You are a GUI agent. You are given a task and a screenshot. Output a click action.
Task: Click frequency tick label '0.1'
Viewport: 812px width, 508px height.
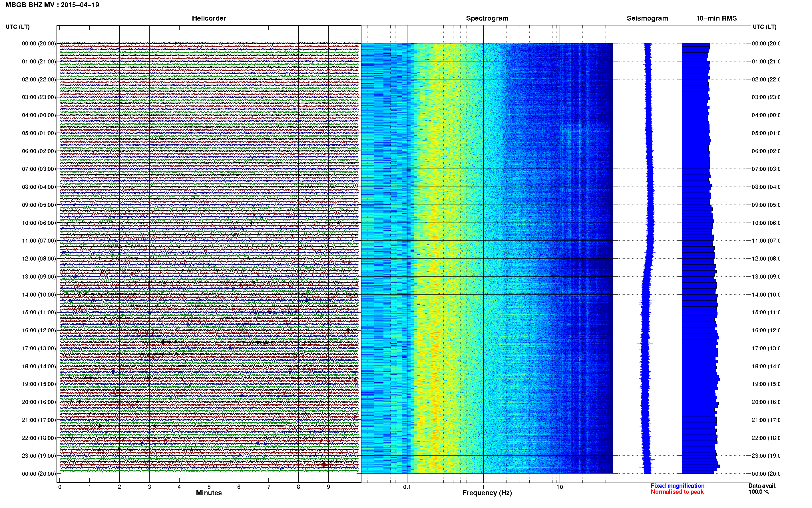click(x=407, y=487)
